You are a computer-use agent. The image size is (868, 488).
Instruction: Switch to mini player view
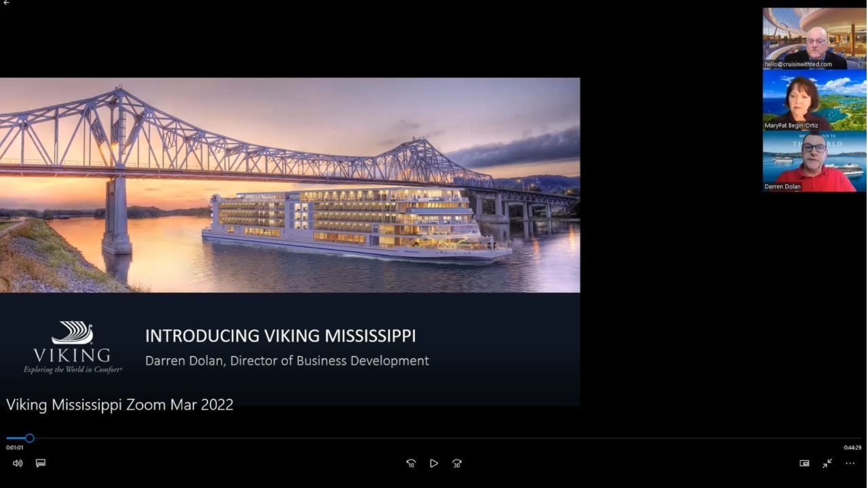[x=804, y=464]
